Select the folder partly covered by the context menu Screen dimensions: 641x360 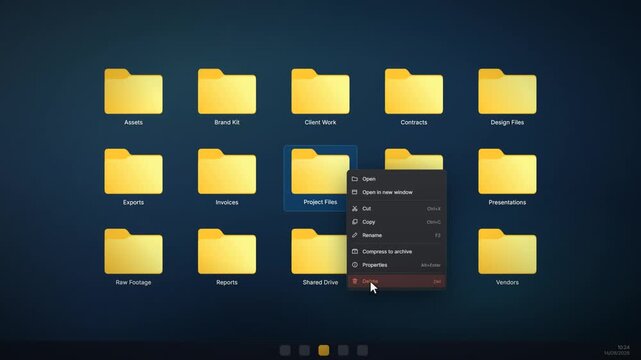tap(414, 159)
